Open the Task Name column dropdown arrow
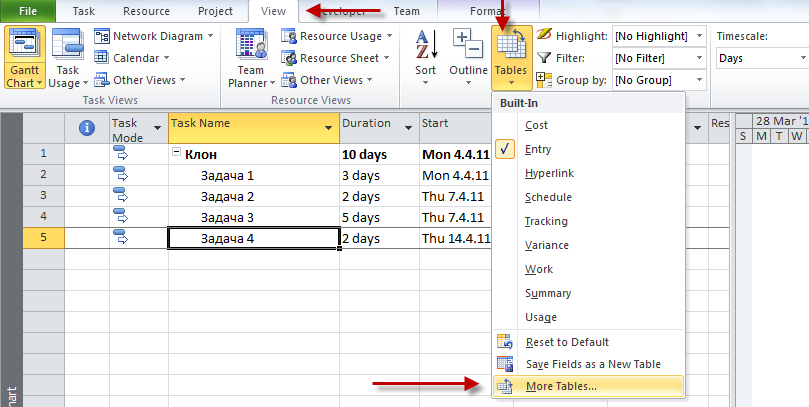 pos(328,128)
